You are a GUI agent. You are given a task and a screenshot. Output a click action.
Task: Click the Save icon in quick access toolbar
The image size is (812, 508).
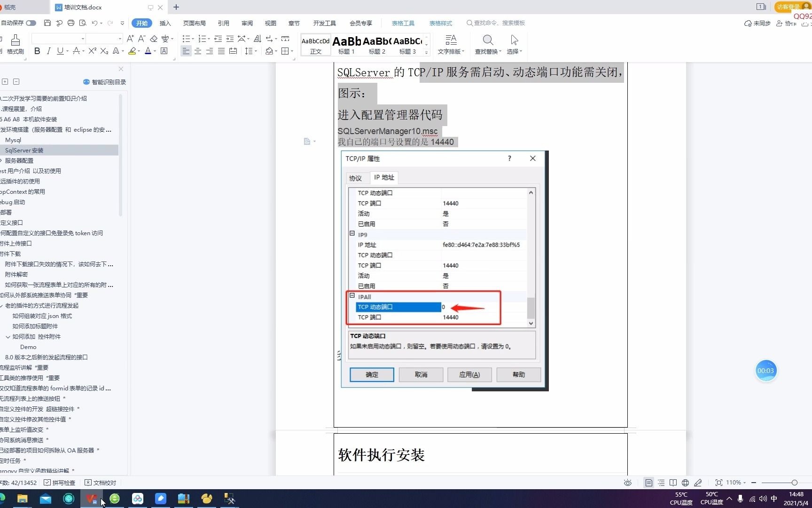[x=47, y=23]
